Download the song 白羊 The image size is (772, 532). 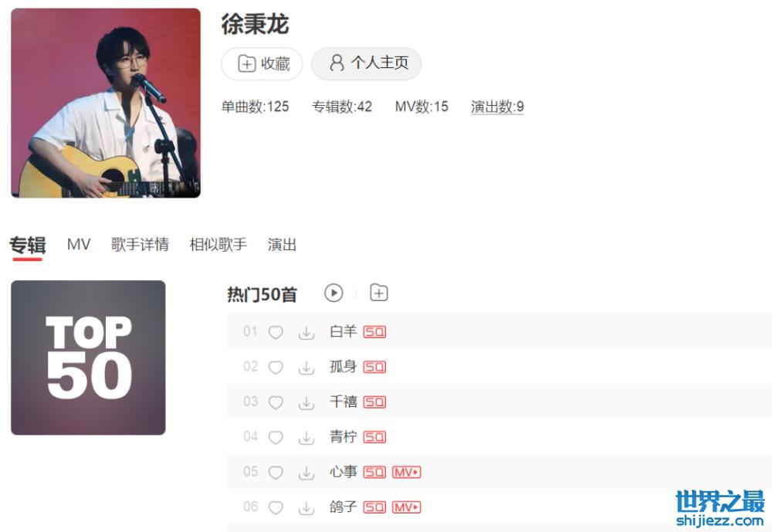pyautogui.click(x=306, y=333)
